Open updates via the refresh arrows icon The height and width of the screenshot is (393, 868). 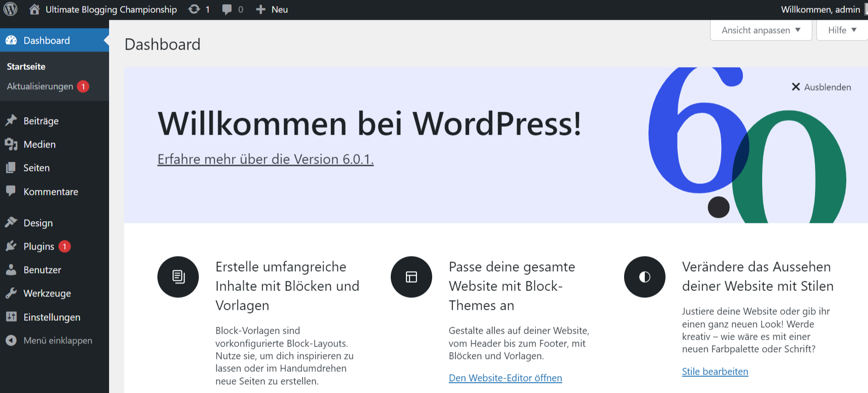(194, 9)
